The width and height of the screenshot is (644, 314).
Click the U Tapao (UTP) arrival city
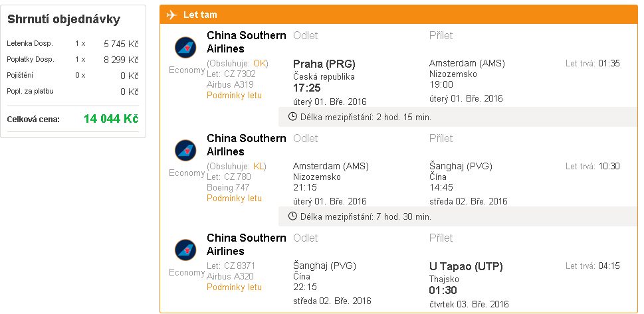click(x=466, y=267)
